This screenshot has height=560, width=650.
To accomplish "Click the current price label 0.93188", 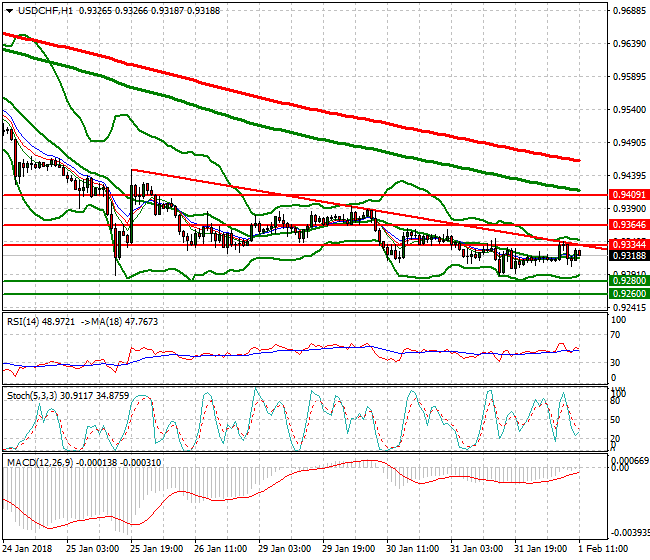I will [629, 256].
